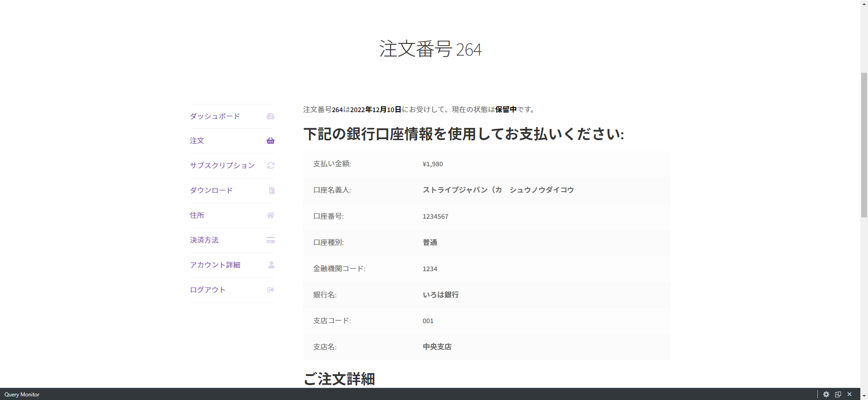This screenshot has height=400, width=868.
Task: Open the ダウンロード link
Action: pos(211,190)
